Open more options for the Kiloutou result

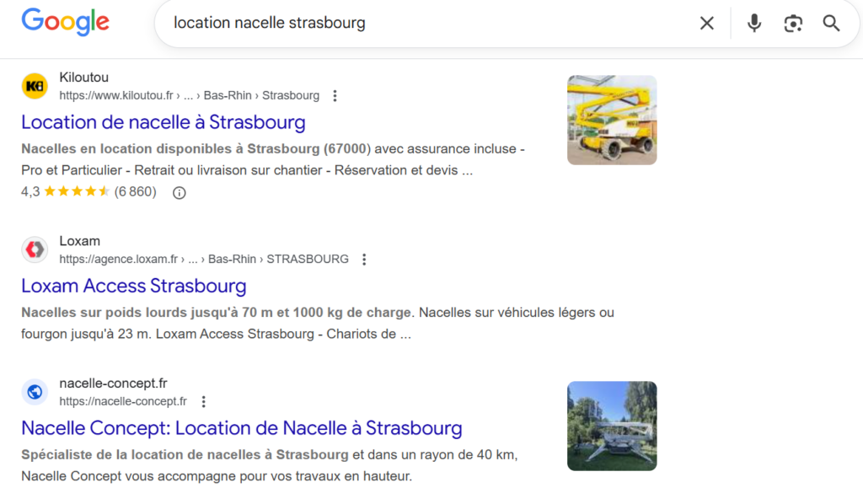click(x=335, y=96)
